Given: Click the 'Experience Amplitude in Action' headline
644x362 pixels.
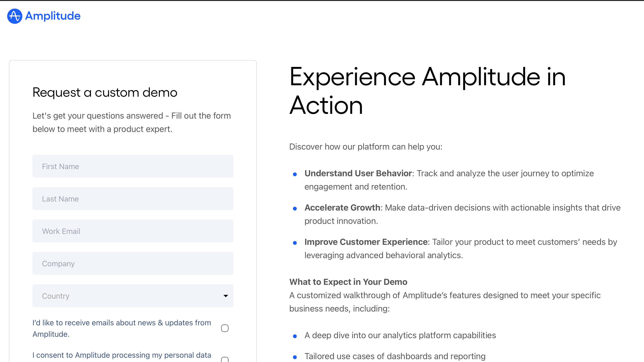Looking at the screenshot, I should 427,91.
